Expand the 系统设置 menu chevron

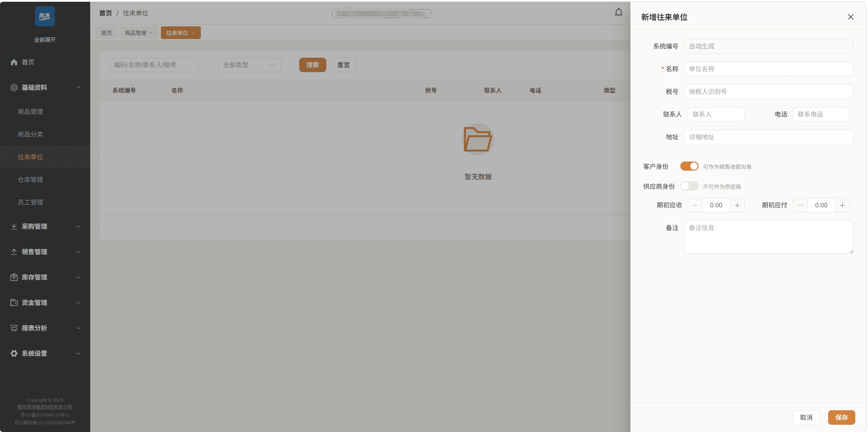(78, 353)
